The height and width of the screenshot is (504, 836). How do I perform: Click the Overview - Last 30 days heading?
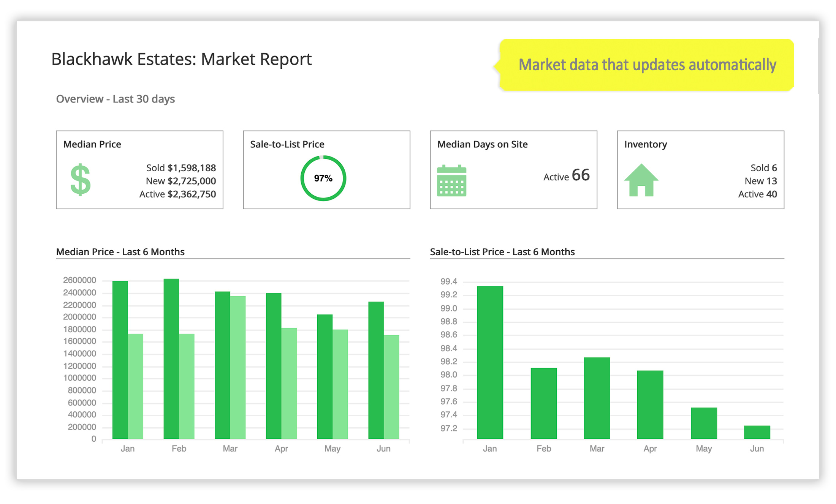tap(116, 99)
